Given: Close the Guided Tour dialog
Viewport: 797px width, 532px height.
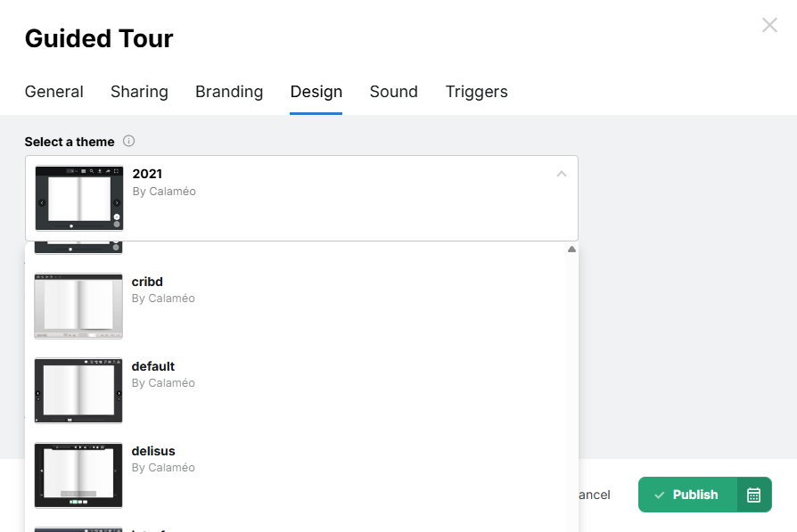Looking at the screenshot, I should 769,25.
